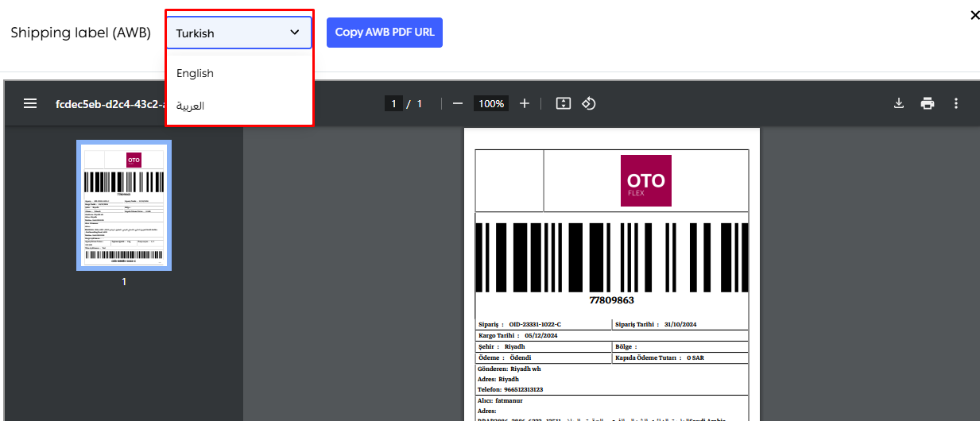This screenshot has height=421, width=980.
Task: Click Ödeme Ödendi text on label
Action: [504, 358]
